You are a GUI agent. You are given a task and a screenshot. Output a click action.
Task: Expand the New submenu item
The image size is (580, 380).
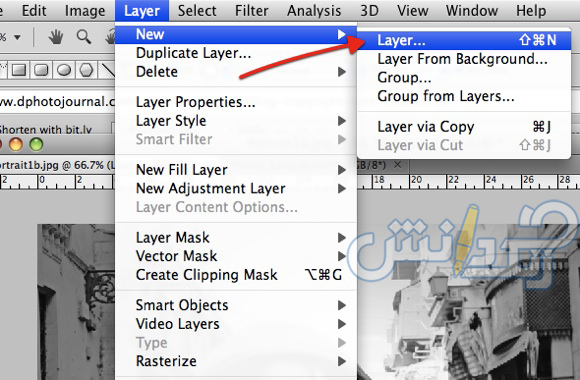pyautogui.click(x=236, y=34)
